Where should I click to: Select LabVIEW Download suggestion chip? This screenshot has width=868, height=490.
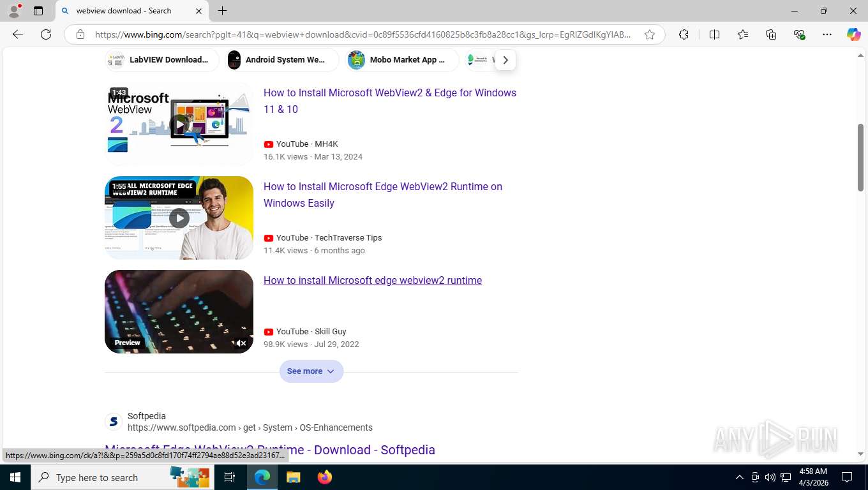(162, 60)
